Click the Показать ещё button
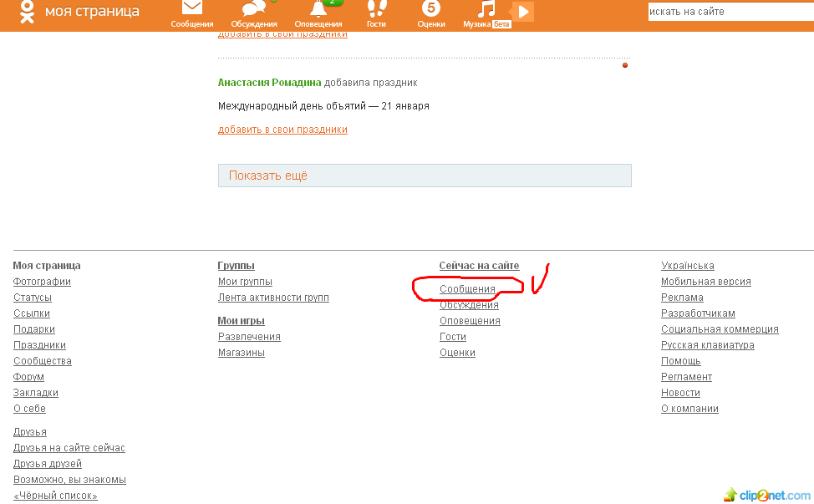 (425, 176)
